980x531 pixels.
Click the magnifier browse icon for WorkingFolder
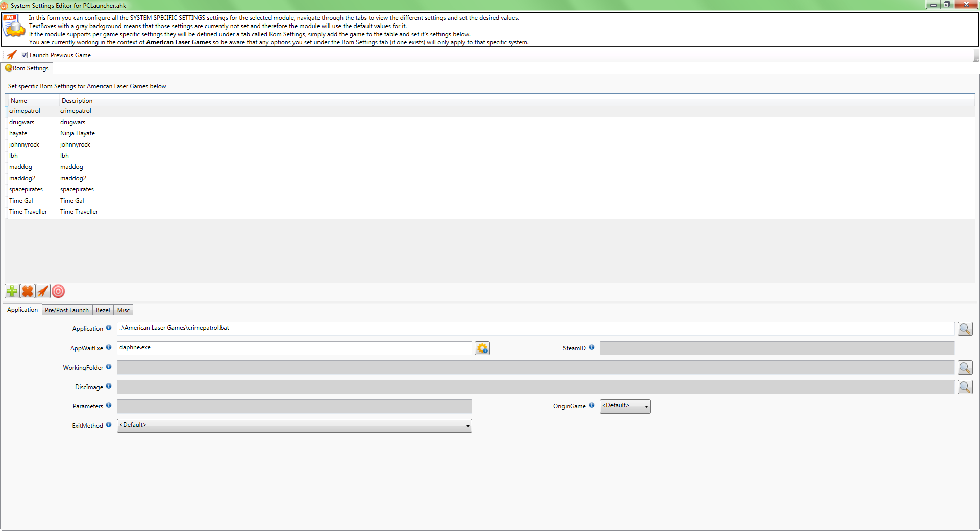point(965,368)
